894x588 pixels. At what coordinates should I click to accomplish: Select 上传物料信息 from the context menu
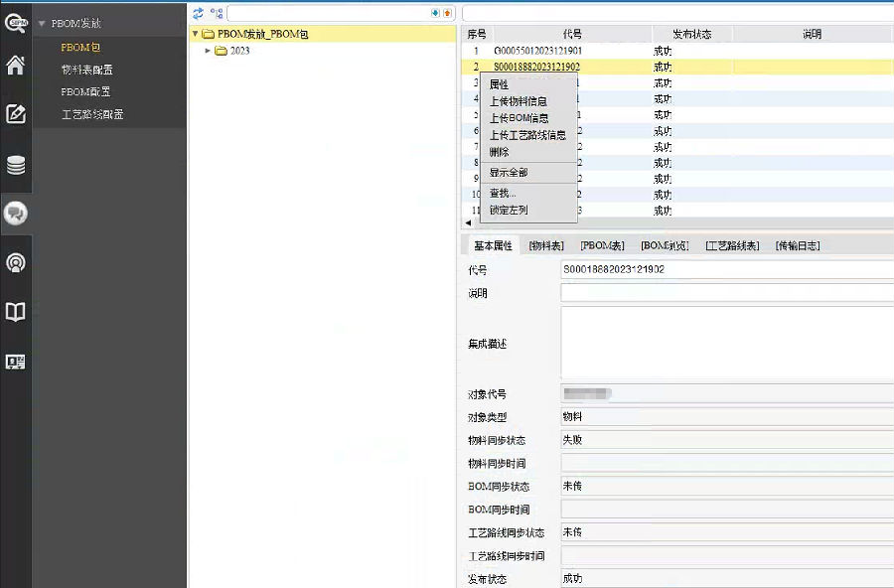pyautogui.click(x=518, y=101)
